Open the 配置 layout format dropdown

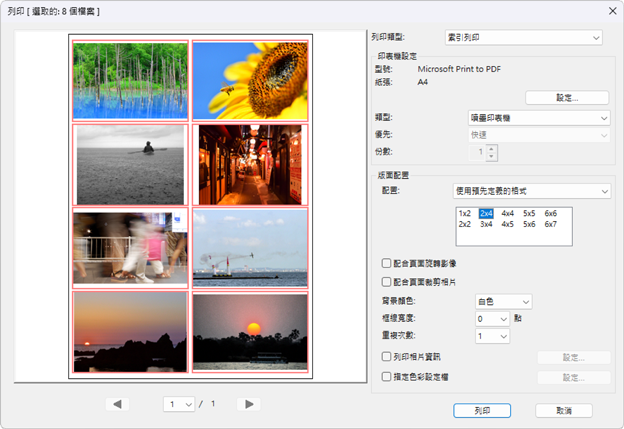(x=531, y=191)
